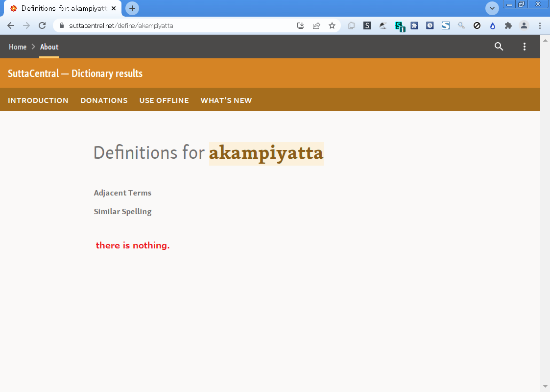
Task: Restore down the Chrome window
Action: click(x=521, y=4)
